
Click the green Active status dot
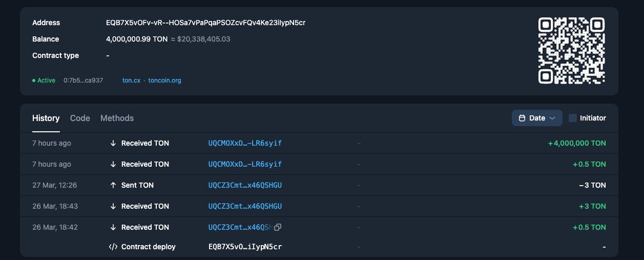[34, 81]
